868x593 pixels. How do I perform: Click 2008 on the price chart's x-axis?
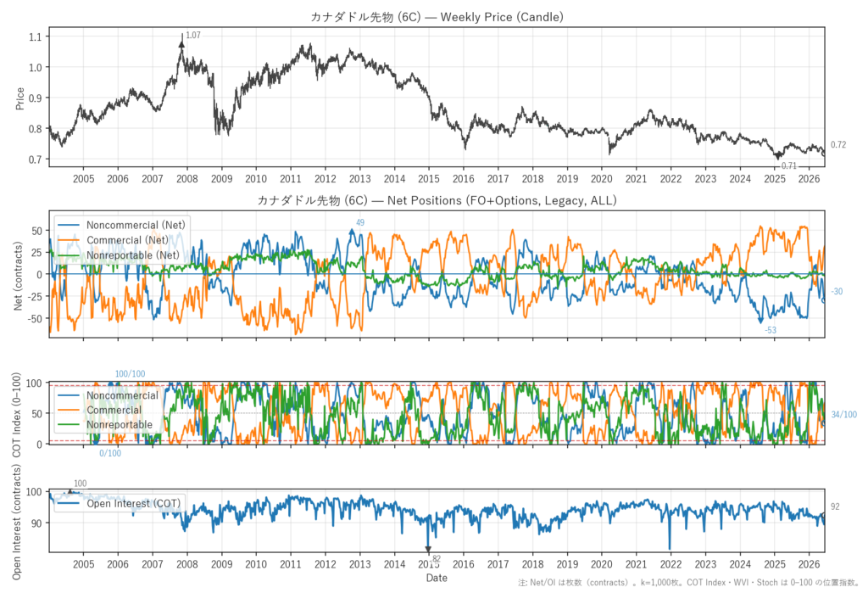coord(187,179)
